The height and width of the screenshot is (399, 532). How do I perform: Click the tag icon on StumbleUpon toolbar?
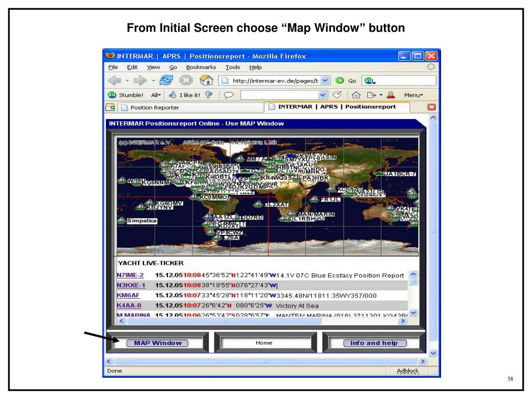tap(337, 95)
